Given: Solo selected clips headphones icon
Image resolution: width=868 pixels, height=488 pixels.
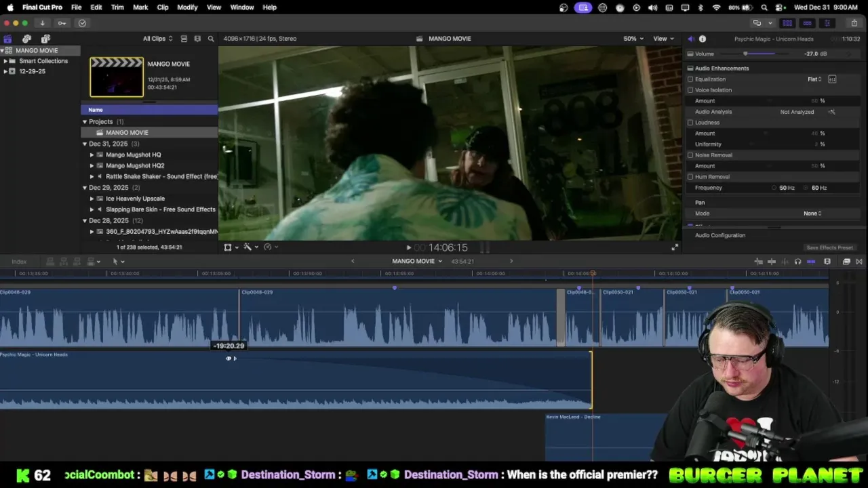Looking at the screenshot, I should (x=797, y=262).
